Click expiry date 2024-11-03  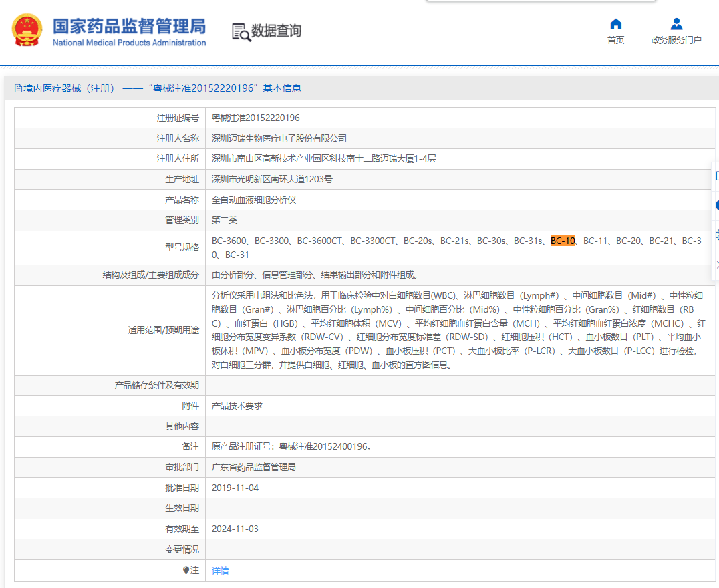[235, 529]
